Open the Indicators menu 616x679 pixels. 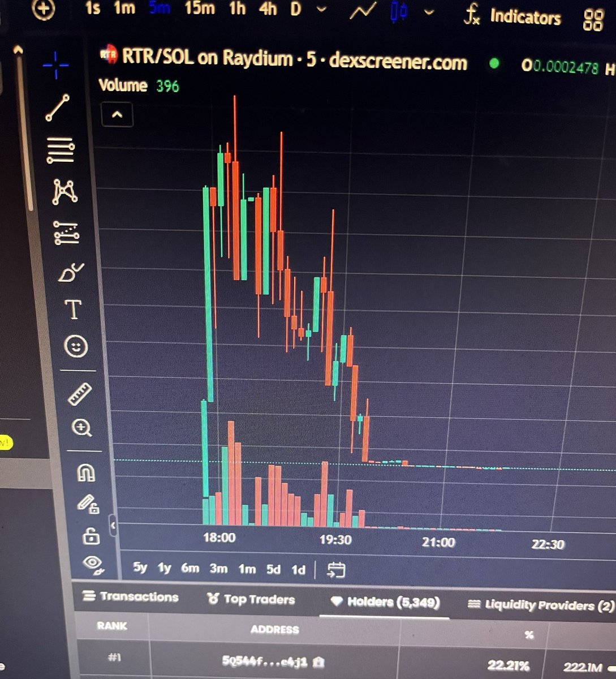point(512,16)
